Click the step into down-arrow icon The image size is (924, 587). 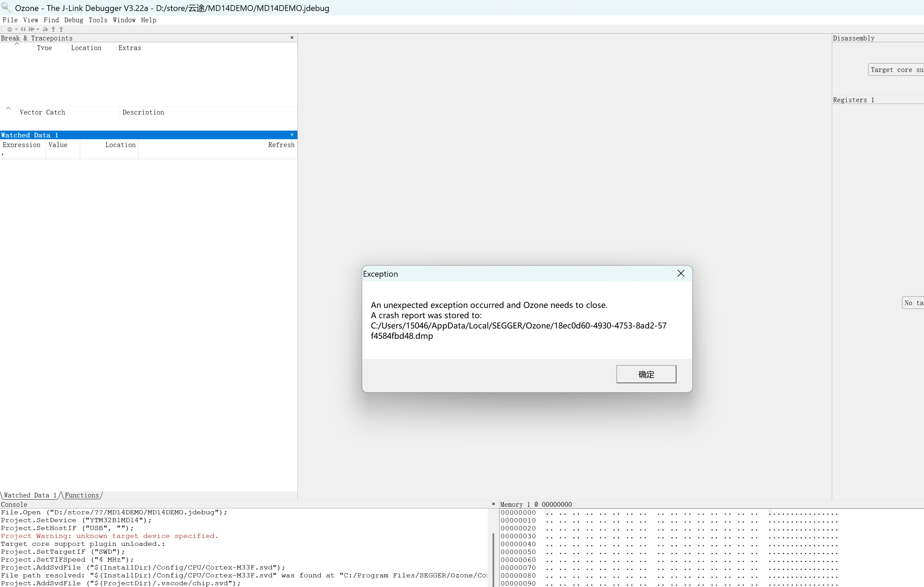(53, 29)
